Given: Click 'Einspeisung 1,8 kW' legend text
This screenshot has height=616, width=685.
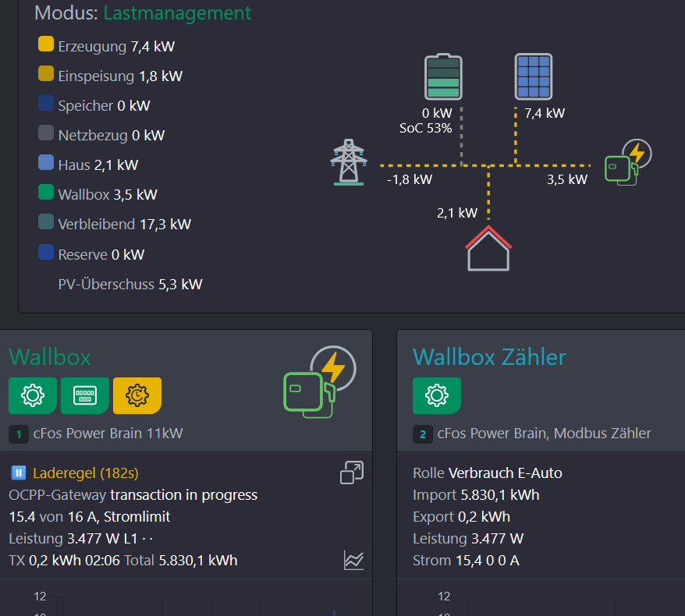Looking at the screenshot, I should pyautogui.click(x=120, y=76).
